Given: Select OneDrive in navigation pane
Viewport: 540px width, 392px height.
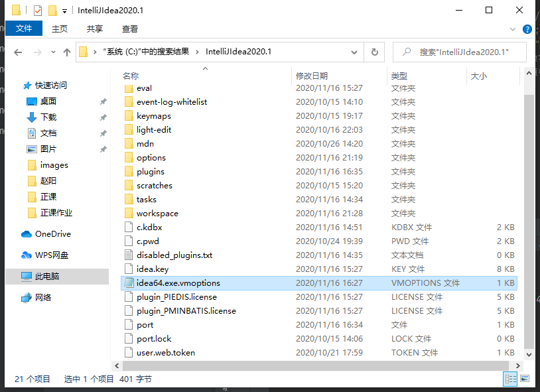Looking at the screenshot, I should click(x=52, y=234).
